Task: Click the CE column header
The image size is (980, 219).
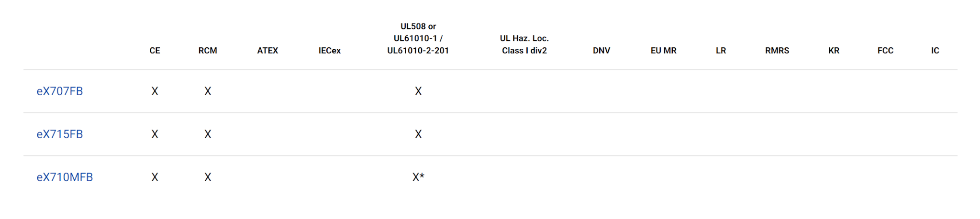Action: pos(155,51)
